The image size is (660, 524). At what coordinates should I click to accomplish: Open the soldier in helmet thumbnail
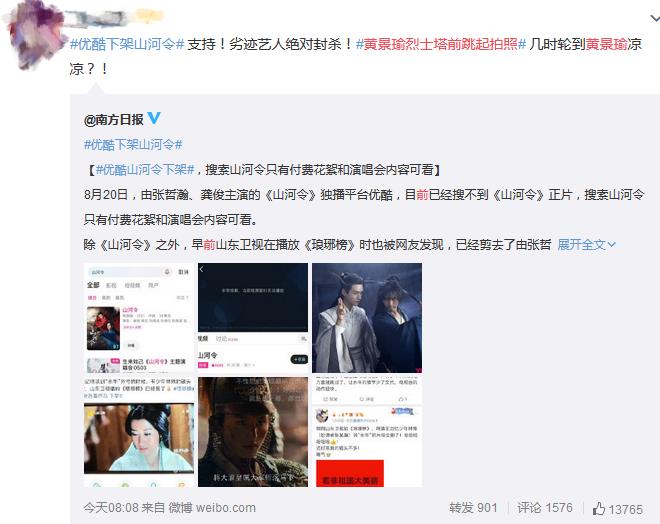click(253, 432)
